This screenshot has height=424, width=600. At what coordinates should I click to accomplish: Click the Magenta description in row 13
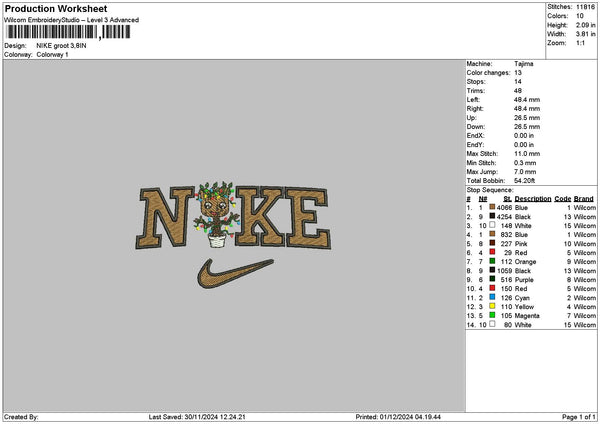click(527, 316)
